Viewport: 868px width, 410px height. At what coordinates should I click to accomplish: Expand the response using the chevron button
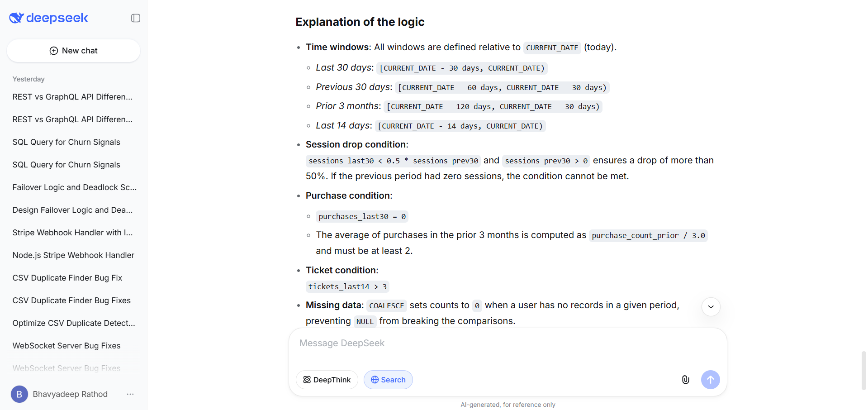pyautogui.click(x=711, y=307)
